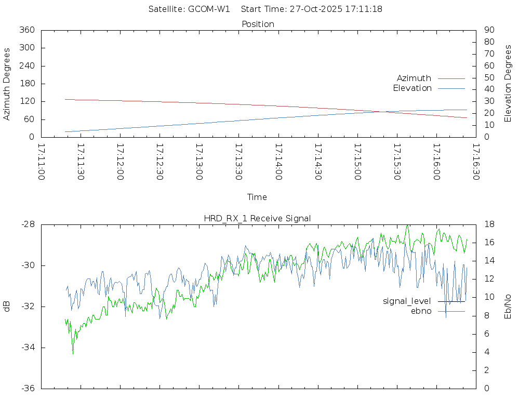The width and height of the screenshot is (532, 399).
Task: Click the HRD_RX_1 Receive Signal title
Action: click(257, 219)
